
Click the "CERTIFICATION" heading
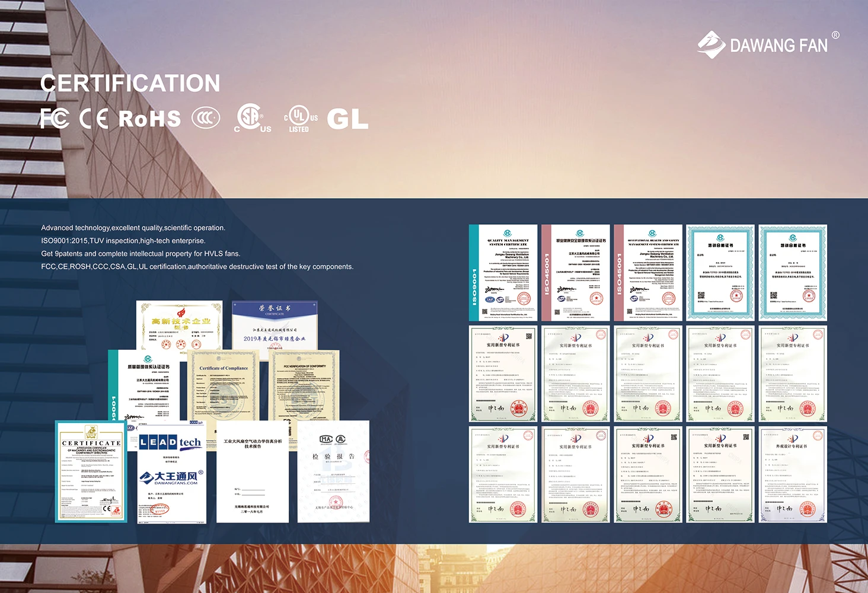130,84
